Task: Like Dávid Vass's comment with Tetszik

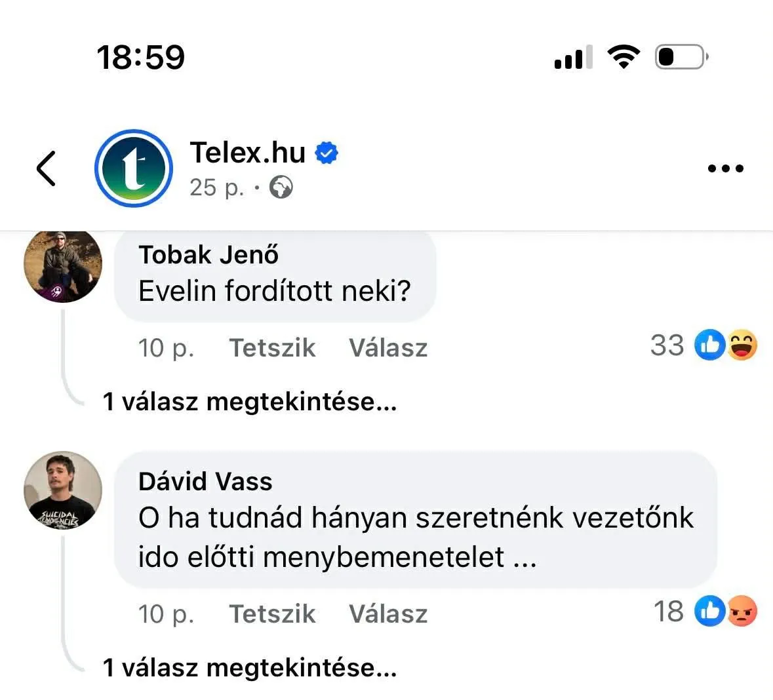Action: 272,613
